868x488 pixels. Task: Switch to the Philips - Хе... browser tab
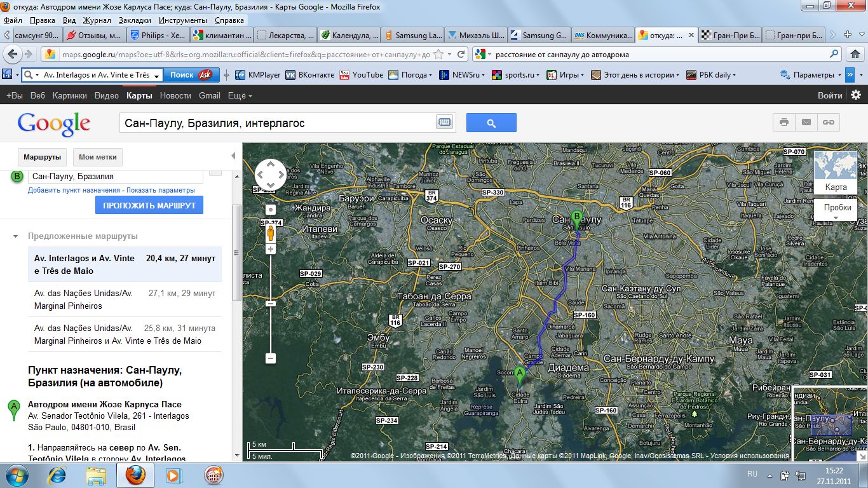click(158, 36)
